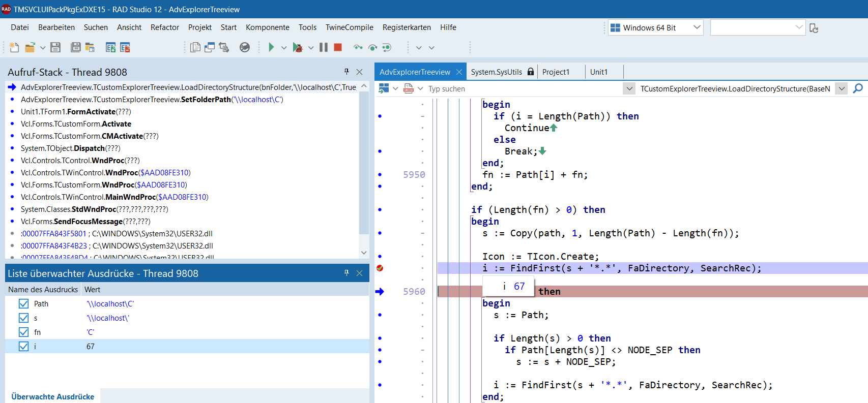Screen dimensions: 868x403
Task: Add file to project icon
Action: click(110, 47)
